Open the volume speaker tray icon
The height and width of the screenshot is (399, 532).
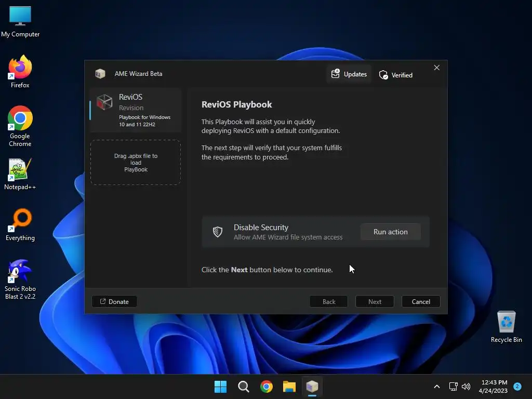coord(466,387)
